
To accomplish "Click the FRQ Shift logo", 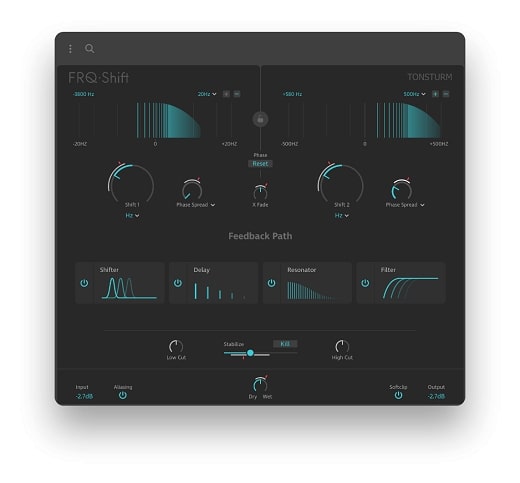I will (98, 78).
